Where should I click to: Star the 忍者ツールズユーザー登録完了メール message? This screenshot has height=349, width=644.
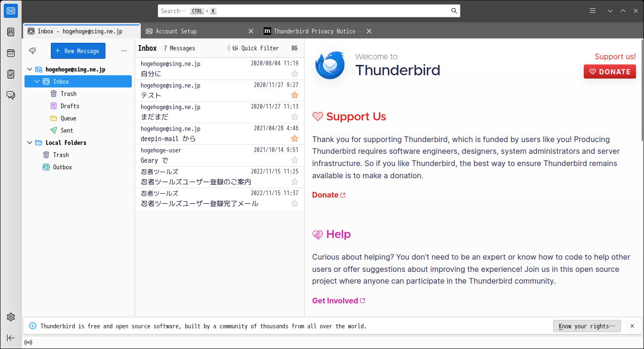[295, 203]
